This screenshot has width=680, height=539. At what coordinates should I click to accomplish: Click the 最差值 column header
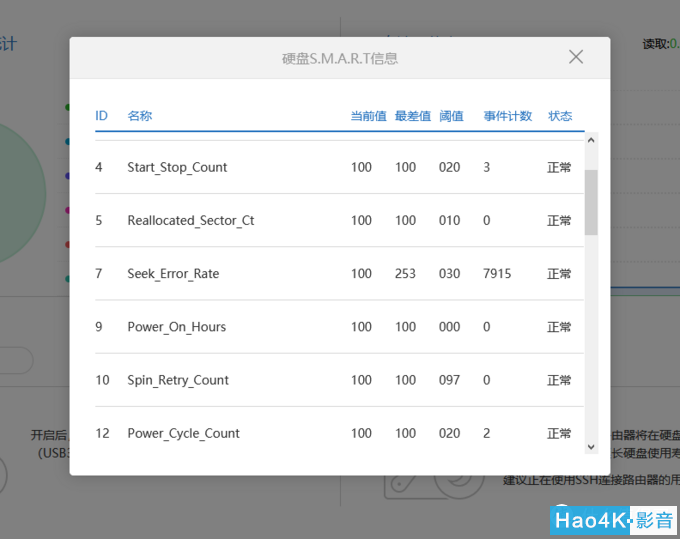pos(412,116)
